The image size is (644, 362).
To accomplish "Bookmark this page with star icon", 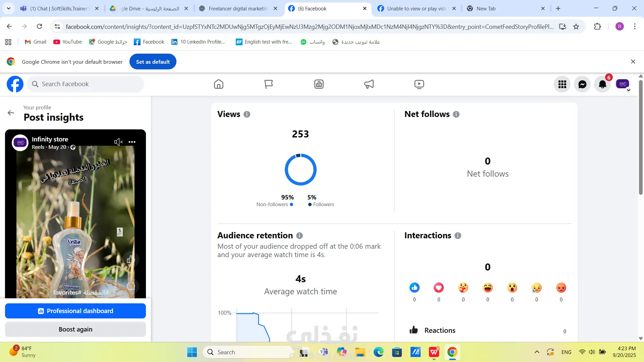I will [x=576, y=26].
